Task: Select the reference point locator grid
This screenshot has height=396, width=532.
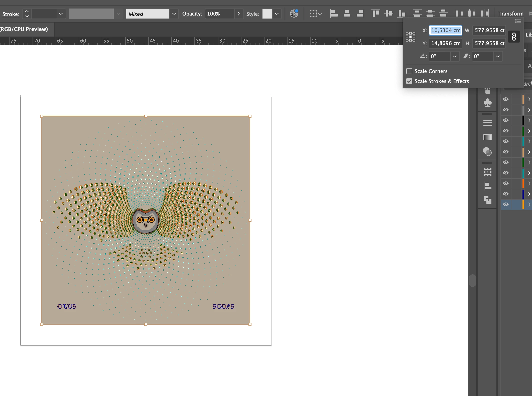Action: [x=411, y=37]
